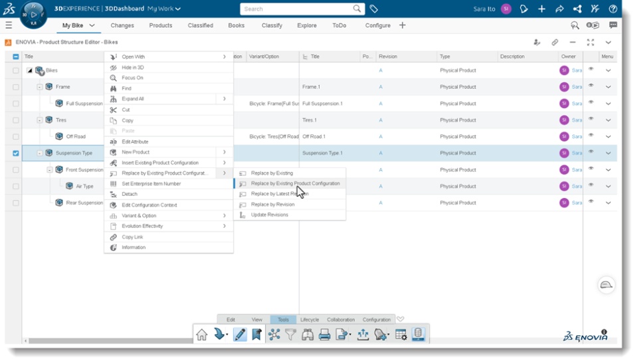Open the menu chevron for Bikes row
Screen dimensions: 638x364
(608, 70)
